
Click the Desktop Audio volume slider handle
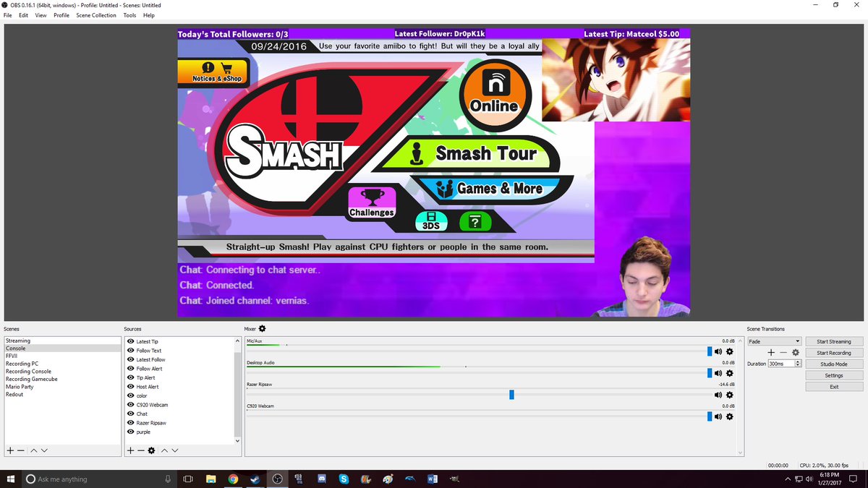point(710,373)
